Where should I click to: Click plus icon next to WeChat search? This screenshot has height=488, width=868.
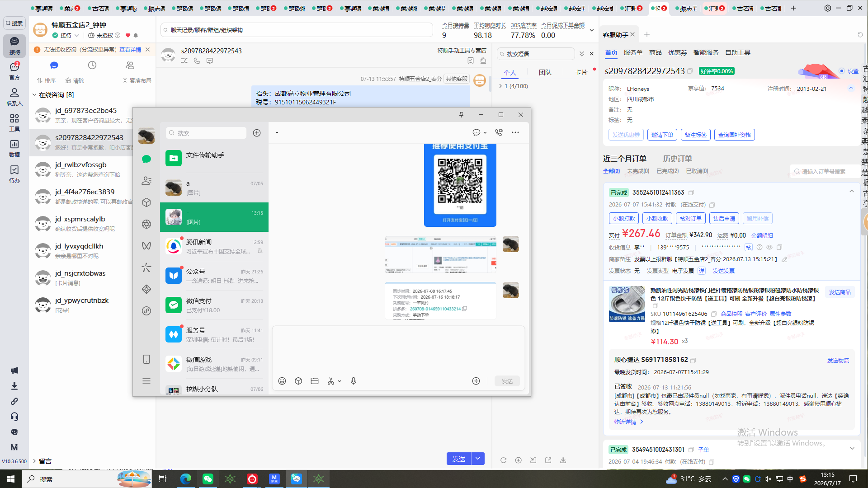tap(257, 133)
